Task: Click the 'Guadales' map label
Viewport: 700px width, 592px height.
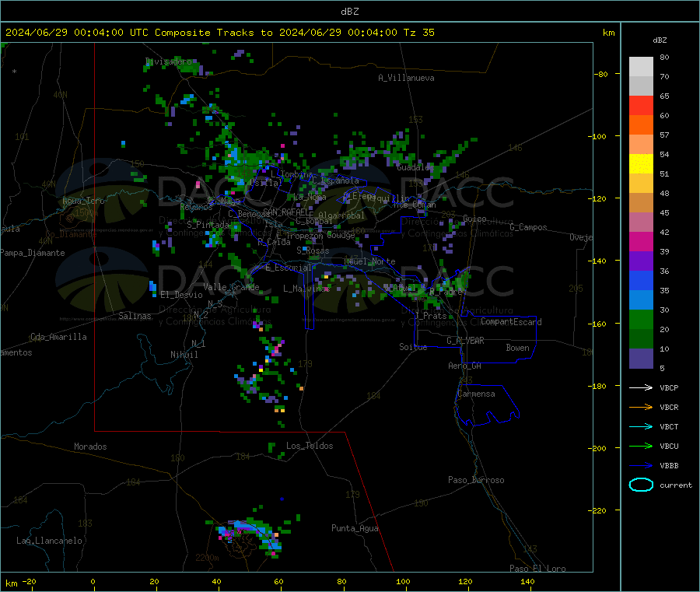Action: tap(415, 167)
